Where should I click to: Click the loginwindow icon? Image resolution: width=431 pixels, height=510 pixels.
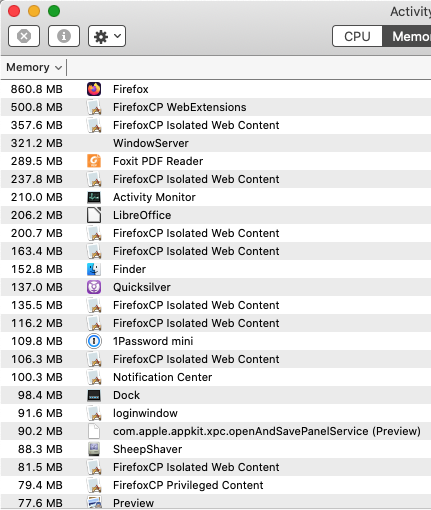94,413
